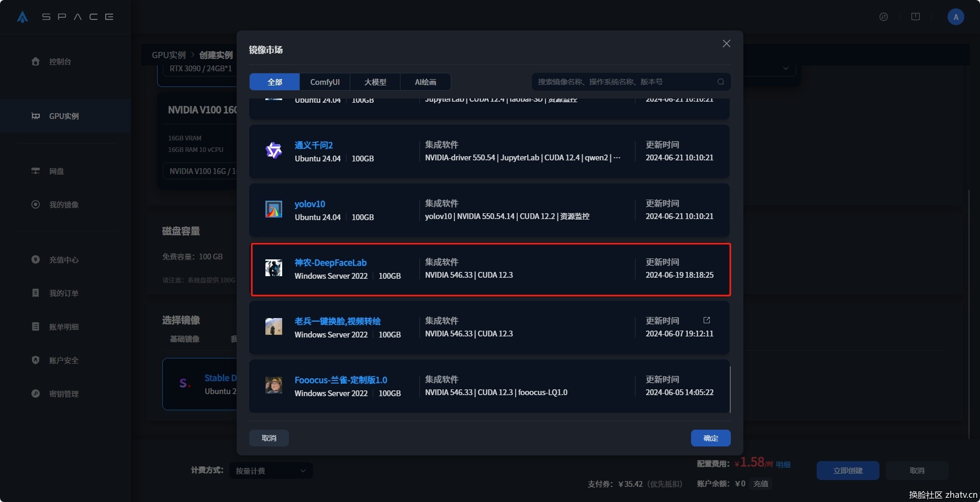Click the Fooocus-兰雀-定制版1.0 title

coord(341,380)
